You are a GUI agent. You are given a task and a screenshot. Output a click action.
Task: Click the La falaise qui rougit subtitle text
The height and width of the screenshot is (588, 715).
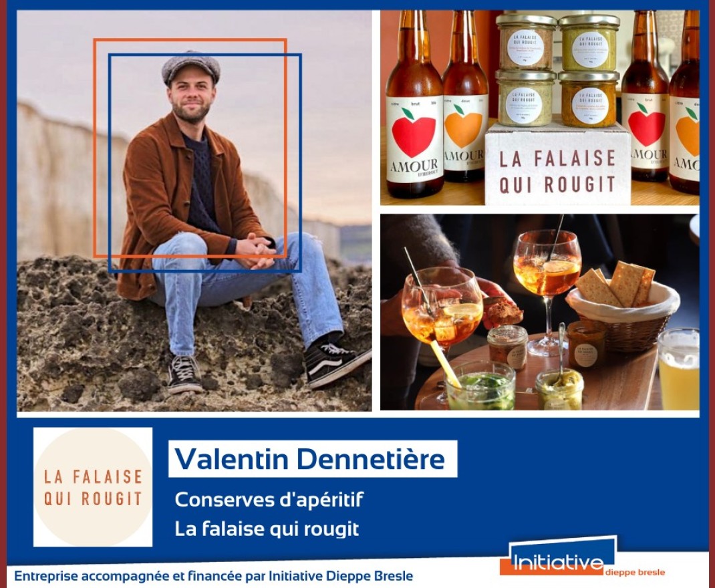[267, 529]
